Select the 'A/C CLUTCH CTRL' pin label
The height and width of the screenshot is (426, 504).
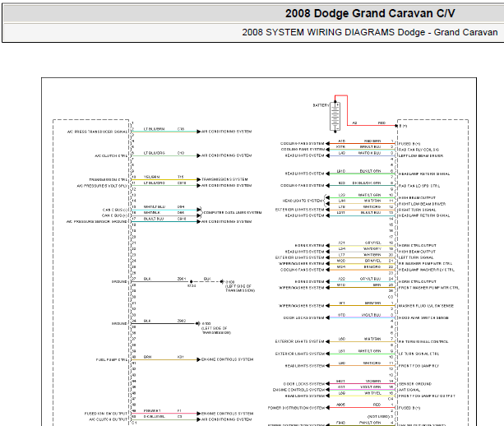point(111,156)
